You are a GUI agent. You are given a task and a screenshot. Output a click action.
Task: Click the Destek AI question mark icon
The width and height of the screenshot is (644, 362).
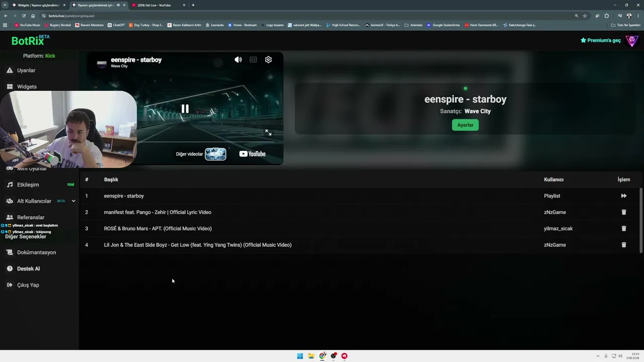click(x=10, y=268)
